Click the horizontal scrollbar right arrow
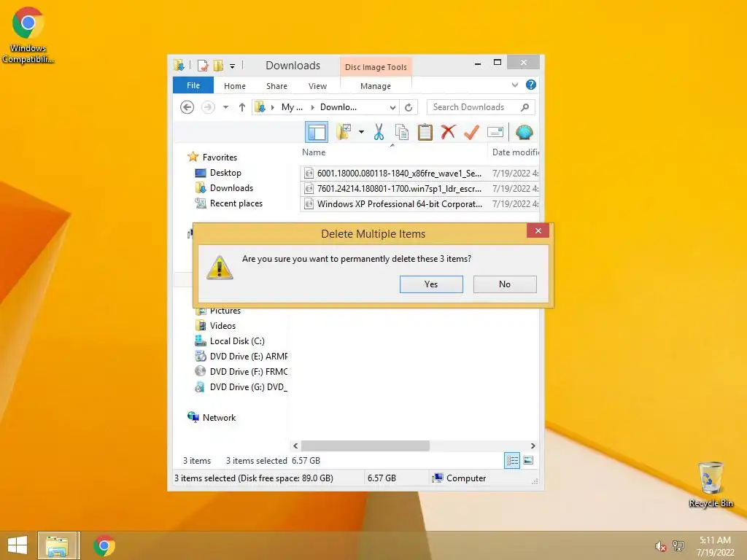The height and width of the screenshot is (560, 747). tap(533, 446)
